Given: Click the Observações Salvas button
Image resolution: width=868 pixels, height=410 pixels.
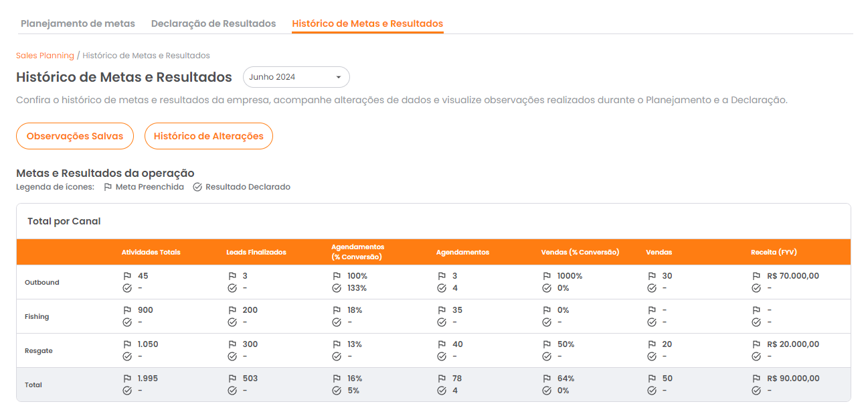Looking at the screenshot, I should [75, 136].
